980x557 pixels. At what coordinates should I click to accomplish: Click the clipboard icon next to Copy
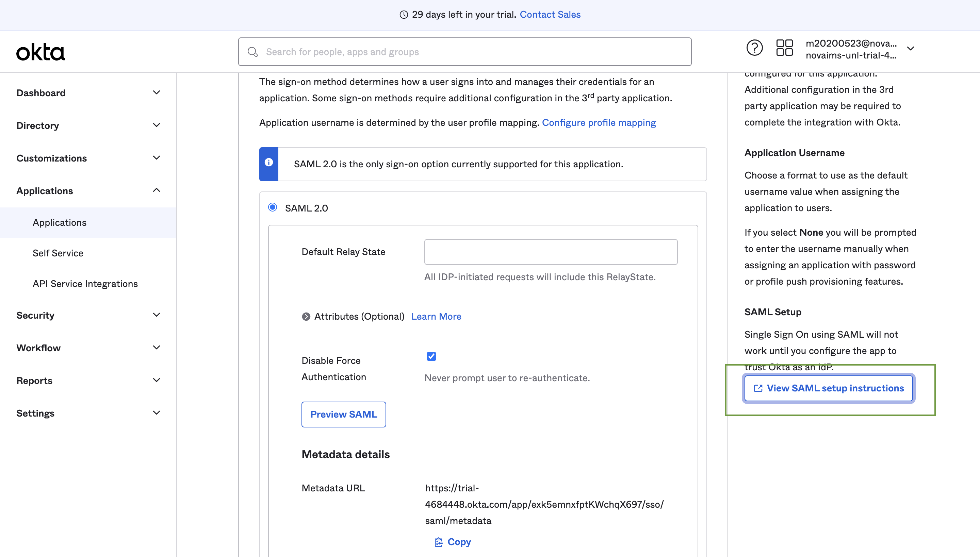(438, 542)
